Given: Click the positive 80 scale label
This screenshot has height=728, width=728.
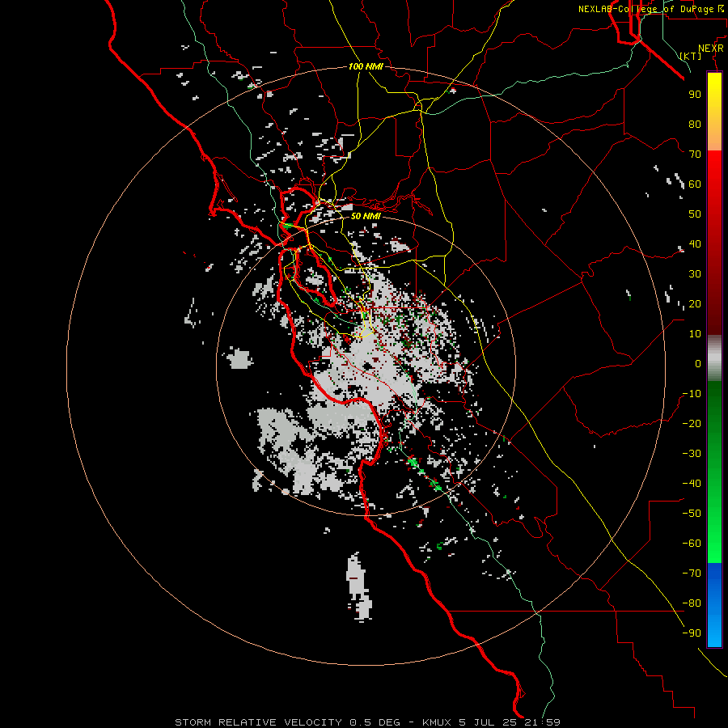Looking at the screenshot, I should [x=695, y=125].
